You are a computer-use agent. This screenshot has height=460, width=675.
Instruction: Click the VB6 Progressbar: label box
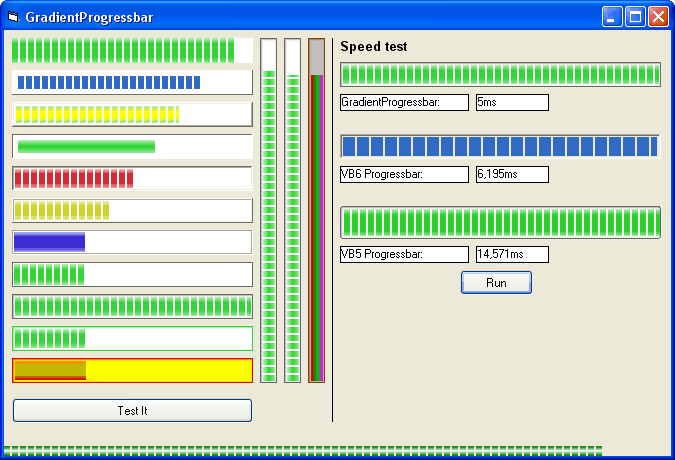(404, 174)
